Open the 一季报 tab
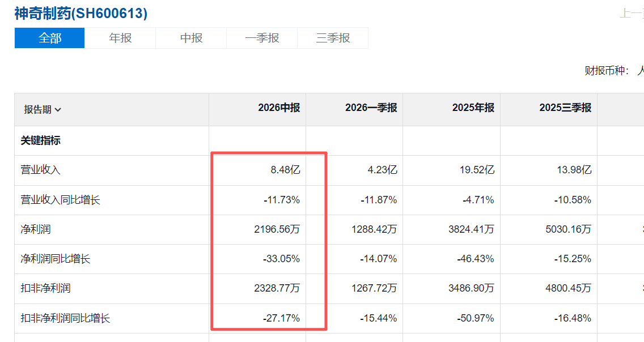The width and height of the screenshot is (644, 342). click(262, 38)
